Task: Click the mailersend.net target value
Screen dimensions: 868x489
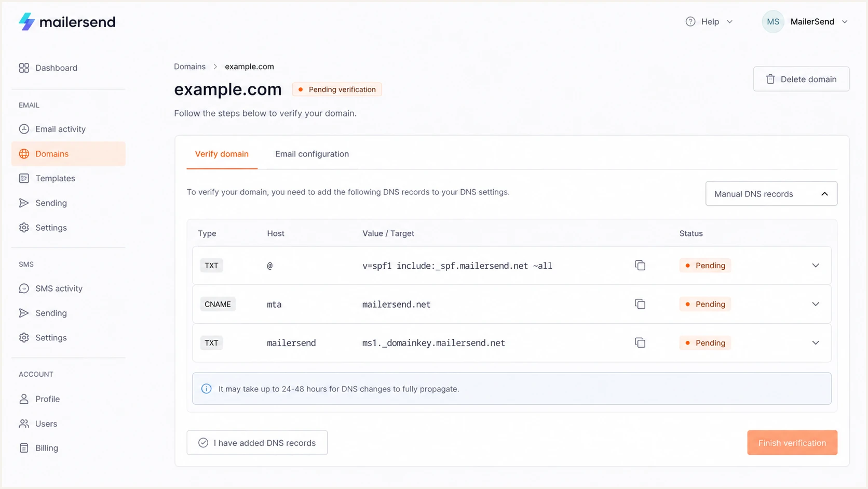Action: pos(396,304)
